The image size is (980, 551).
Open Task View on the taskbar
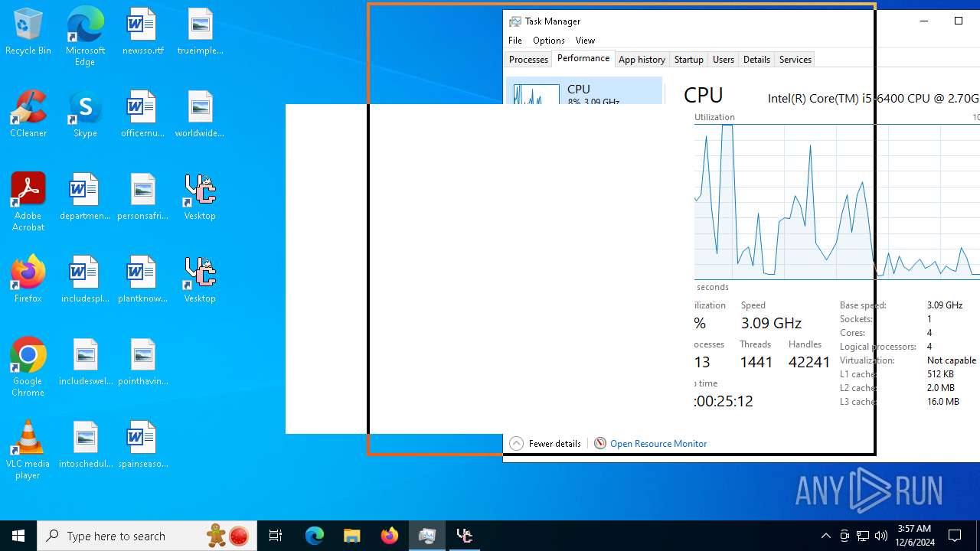[x=276, y=536]
